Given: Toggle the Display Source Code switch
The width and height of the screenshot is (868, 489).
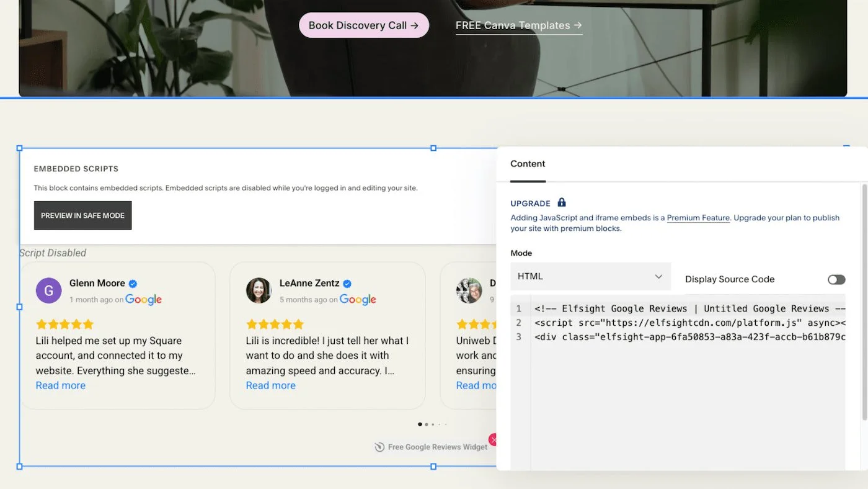Looking at the screenshot, I should pyautogui.click(x=836, y=279).
